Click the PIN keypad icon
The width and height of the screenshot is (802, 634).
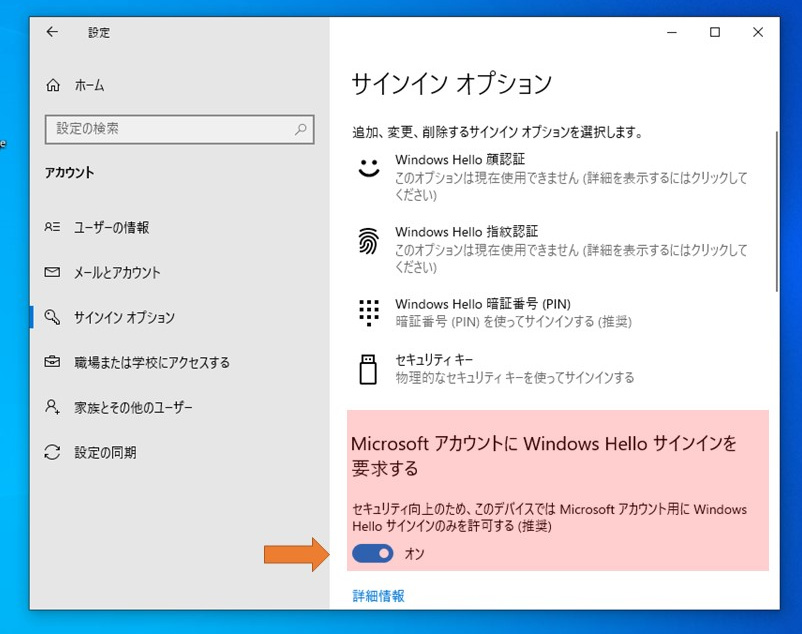coord(369,312)
